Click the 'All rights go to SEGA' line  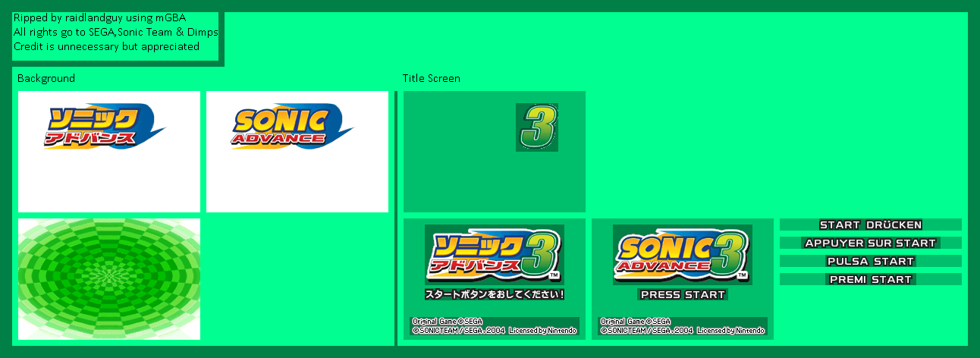pos(116,32)
